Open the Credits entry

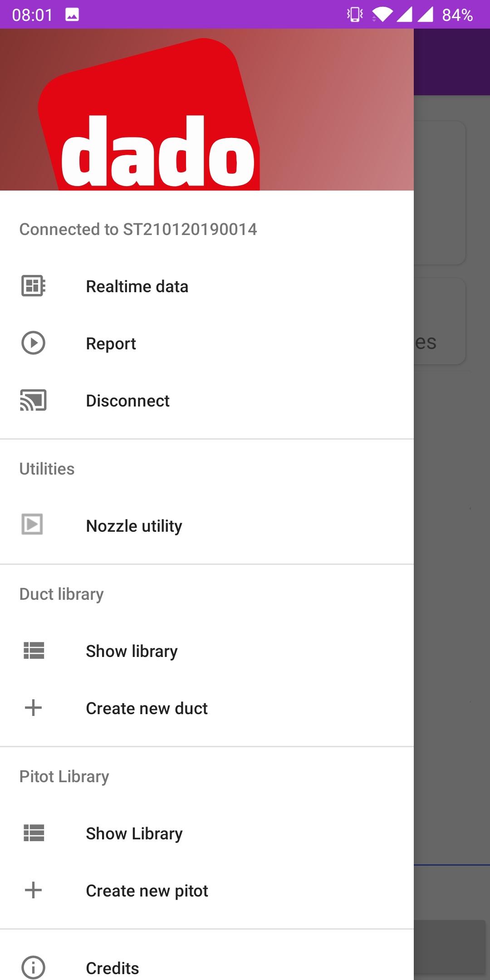pos(113,968)
